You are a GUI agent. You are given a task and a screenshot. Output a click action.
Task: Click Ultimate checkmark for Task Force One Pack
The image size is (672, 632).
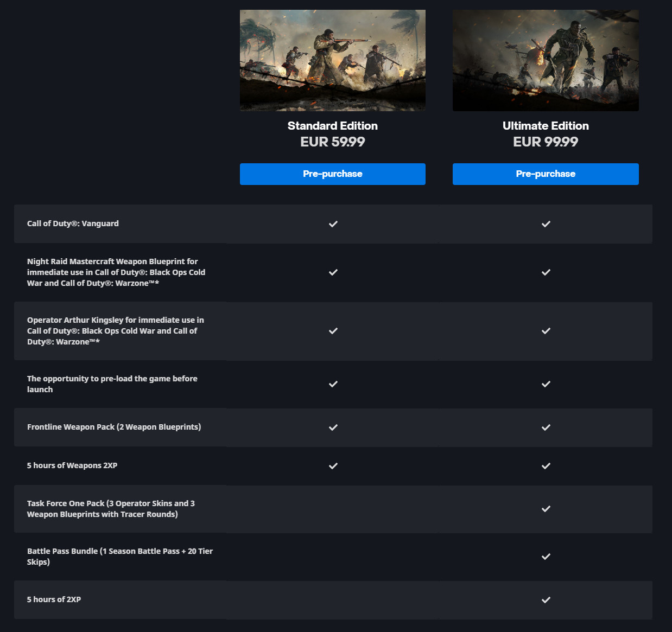click(x=546, y=509)
